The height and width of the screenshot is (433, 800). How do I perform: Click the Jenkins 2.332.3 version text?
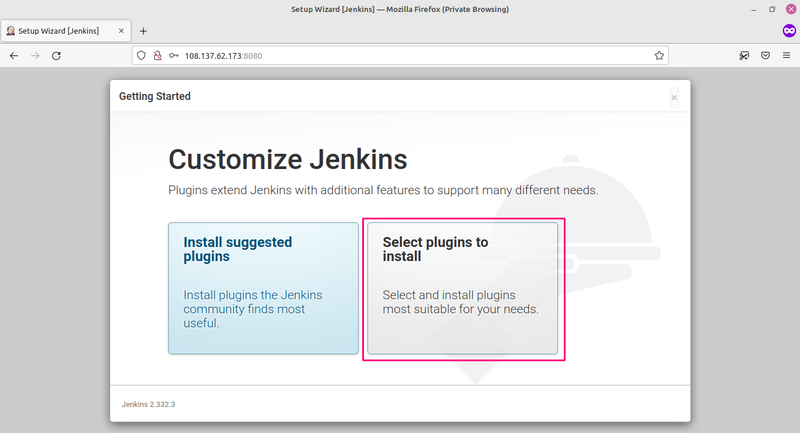(x=148, y=404)
